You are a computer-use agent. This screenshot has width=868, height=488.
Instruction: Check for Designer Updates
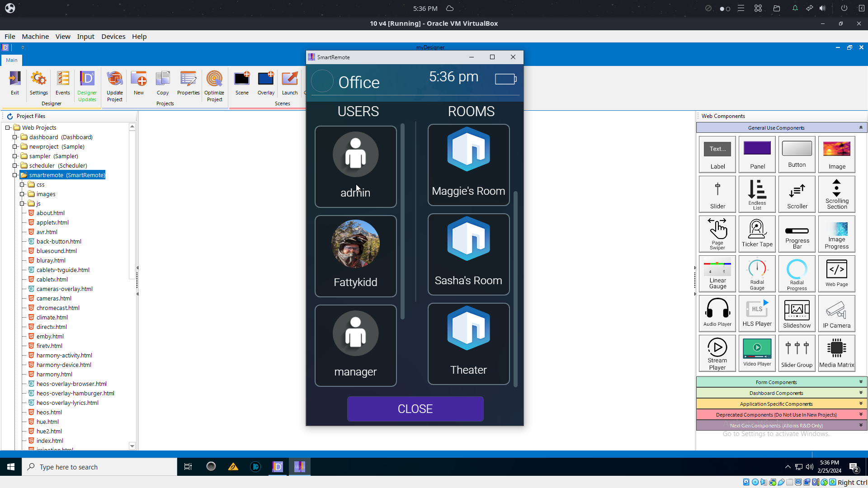point(87,86)
